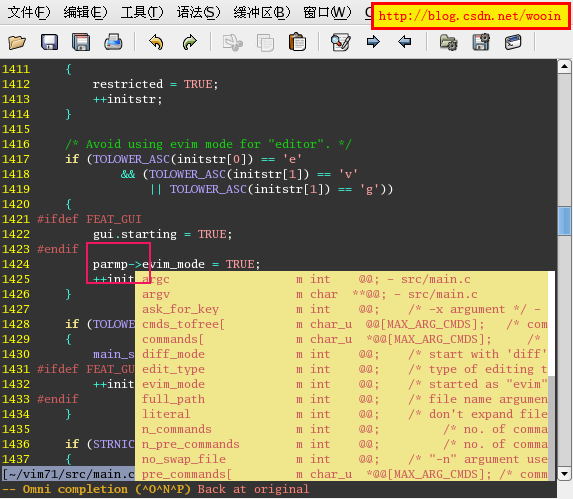
Task: Open the 工具(T) menu
Action: (142, 12)
